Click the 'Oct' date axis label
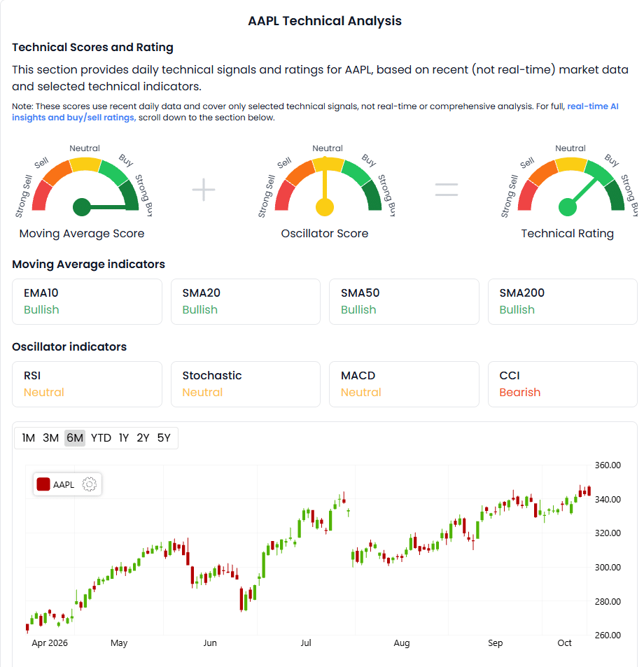This screenshot has width=644, height=667. [x=564, y=643]
